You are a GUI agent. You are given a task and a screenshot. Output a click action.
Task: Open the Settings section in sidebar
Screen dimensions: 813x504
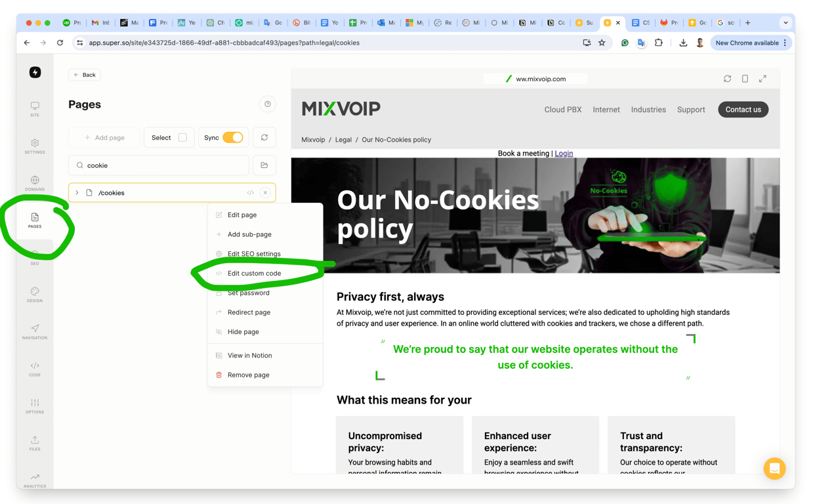35,146
